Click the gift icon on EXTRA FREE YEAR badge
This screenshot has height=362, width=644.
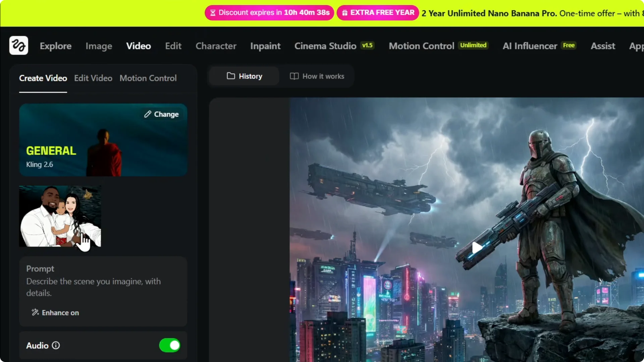point(345,13)
